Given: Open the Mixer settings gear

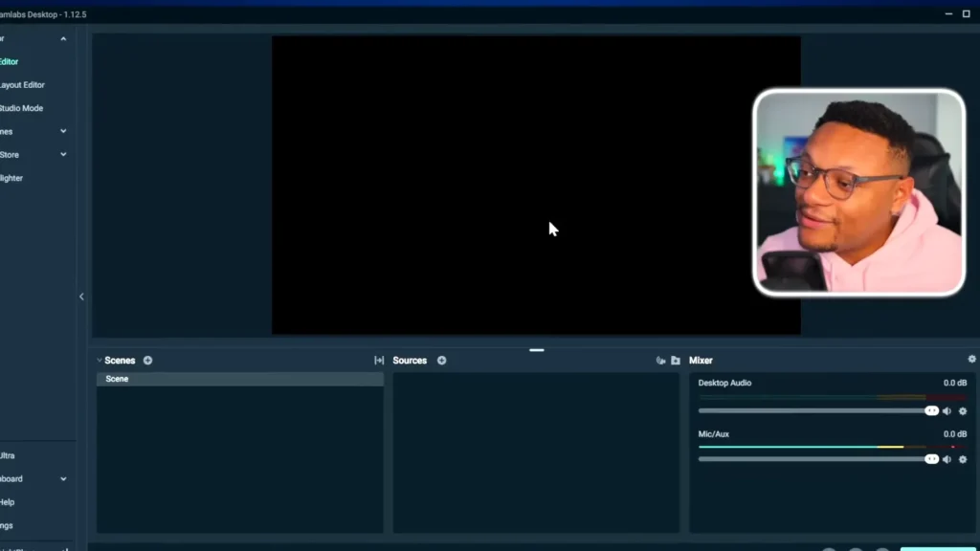Looking at the screenshot, I should pos(972,361).
